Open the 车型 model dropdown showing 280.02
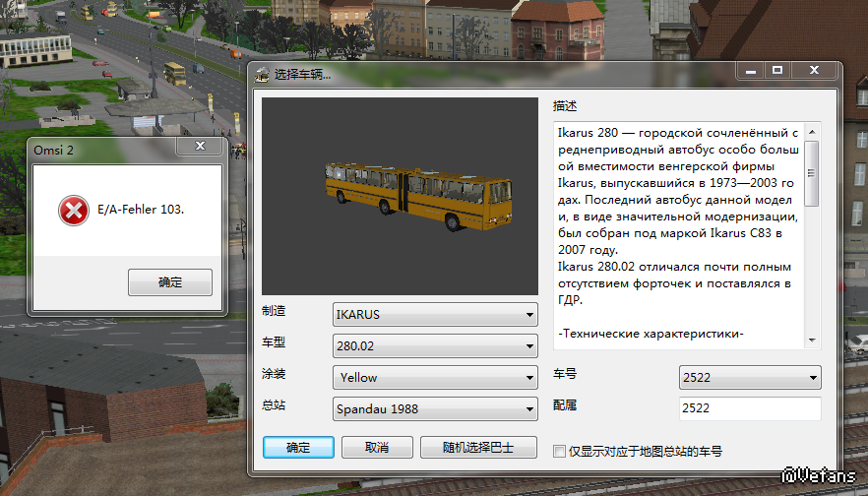The height and width of the screenshot is (496, 868). pos(435,346)
